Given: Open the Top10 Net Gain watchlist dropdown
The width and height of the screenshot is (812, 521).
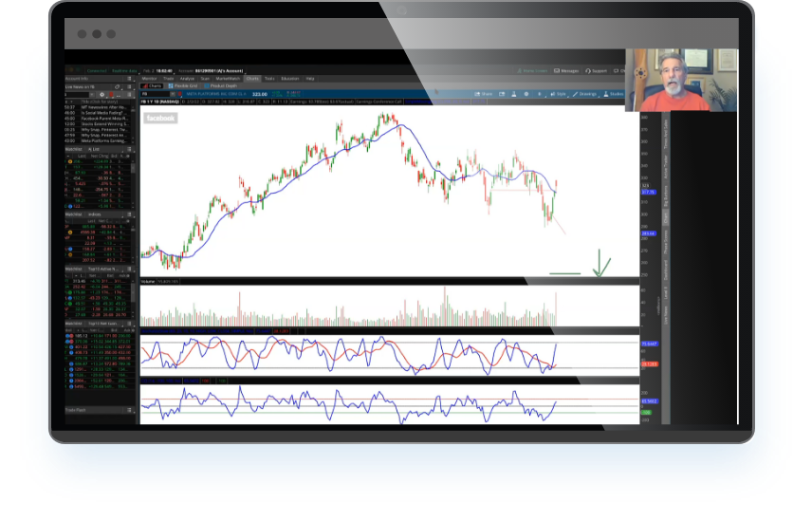Looking at the screenshot, I should pos(103,324).
